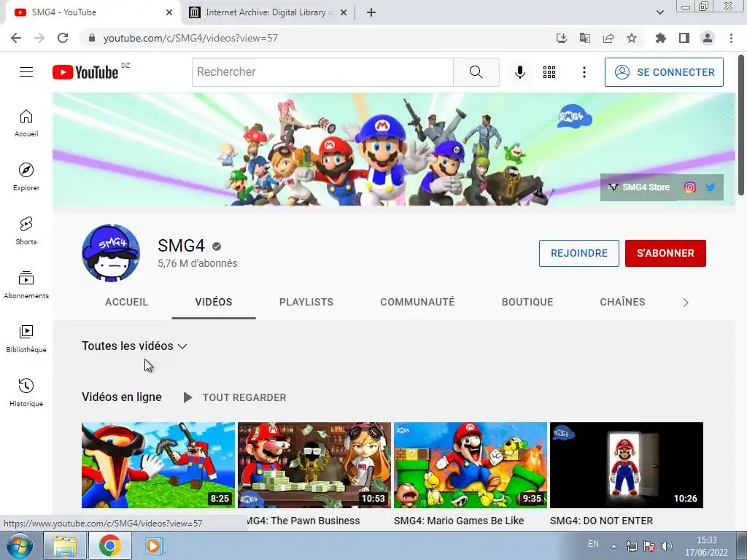Open the 8:25 video thumbnail
The image size is (747, 560).
tap(158, 465)
